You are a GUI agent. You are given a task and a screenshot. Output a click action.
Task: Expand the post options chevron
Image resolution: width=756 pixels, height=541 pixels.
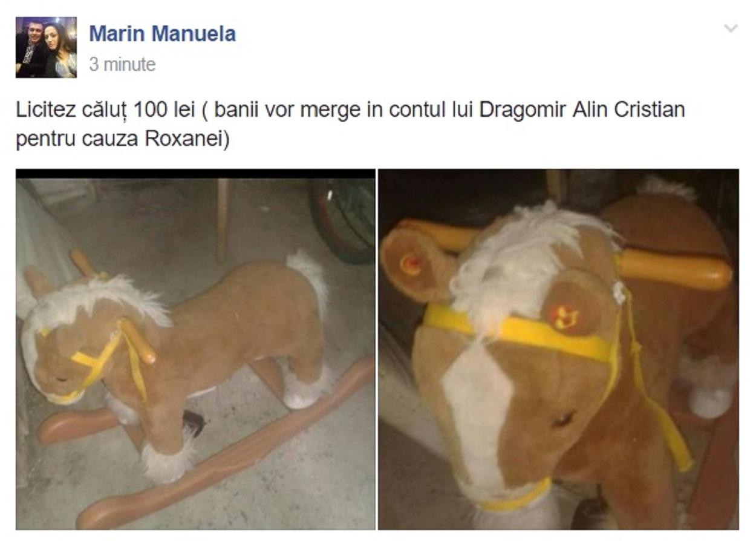click(731, 28)
